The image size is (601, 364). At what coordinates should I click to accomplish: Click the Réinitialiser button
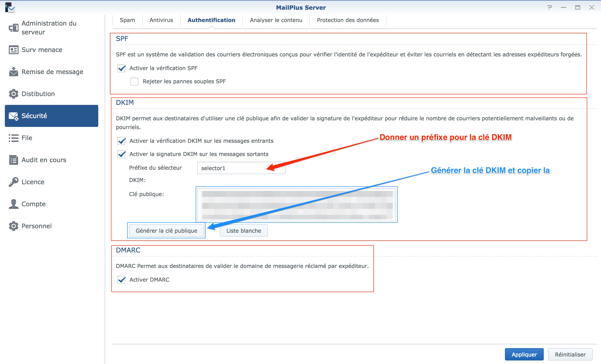click(570, 355)
